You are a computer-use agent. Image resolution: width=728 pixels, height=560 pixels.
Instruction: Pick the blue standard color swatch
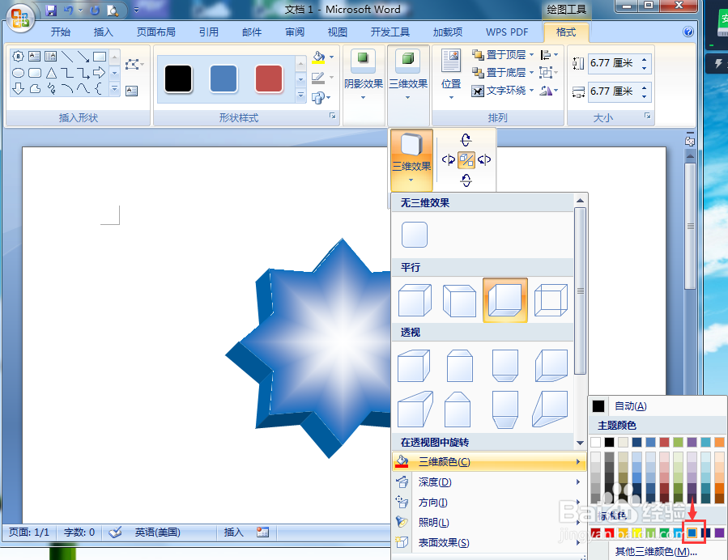pyautogui.click(x=692, y=532)
